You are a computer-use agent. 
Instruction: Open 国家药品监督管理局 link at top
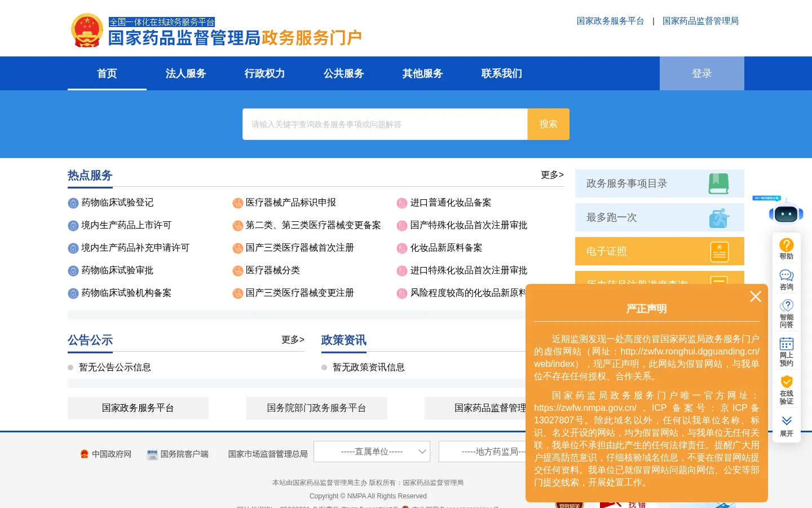point(700,21)
